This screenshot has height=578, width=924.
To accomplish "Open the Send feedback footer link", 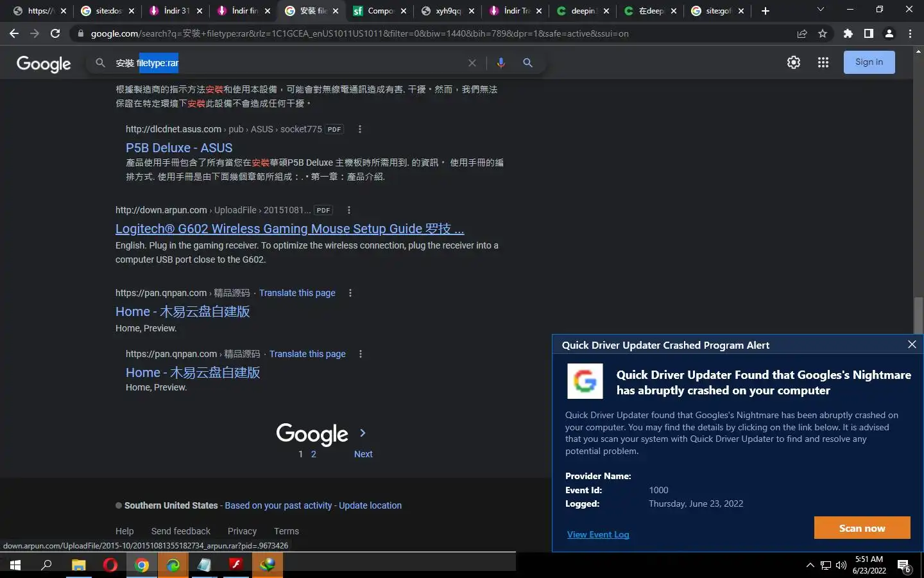I will click(181, 531).
